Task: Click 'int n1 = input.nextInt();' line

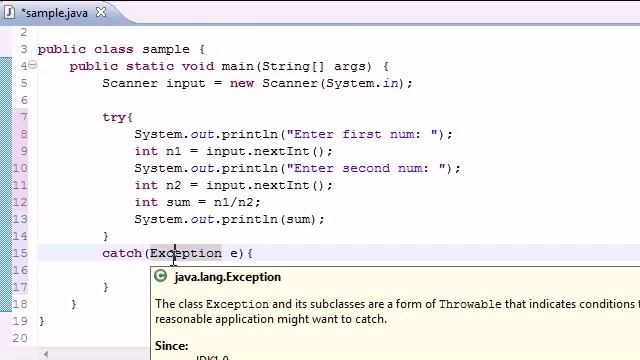Action: coord(233,151)
